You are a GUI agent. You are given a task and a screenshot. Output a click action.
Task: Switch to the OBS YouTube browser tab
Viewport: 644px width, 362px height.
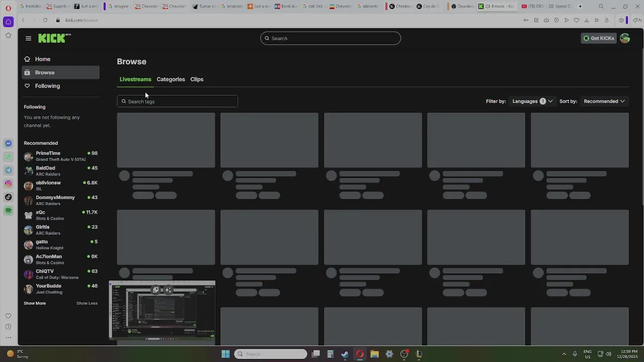[532, 6]
